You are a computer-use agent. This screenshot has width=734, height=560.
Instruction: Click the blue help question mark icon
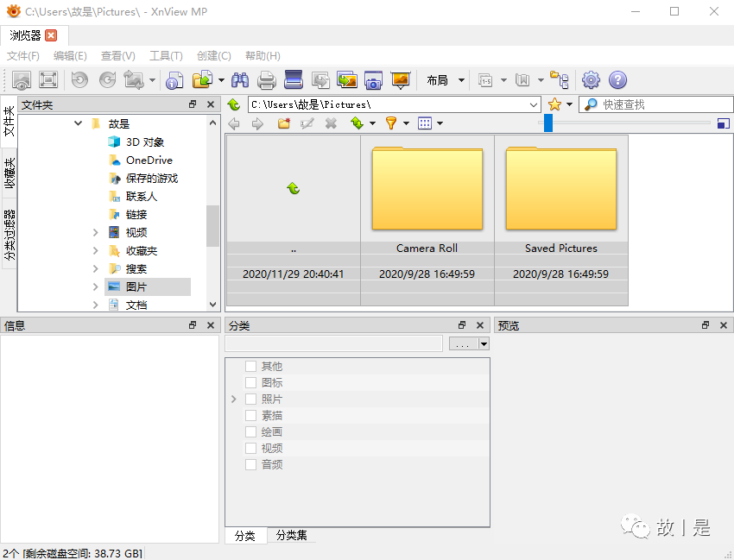tap(617, 80)
